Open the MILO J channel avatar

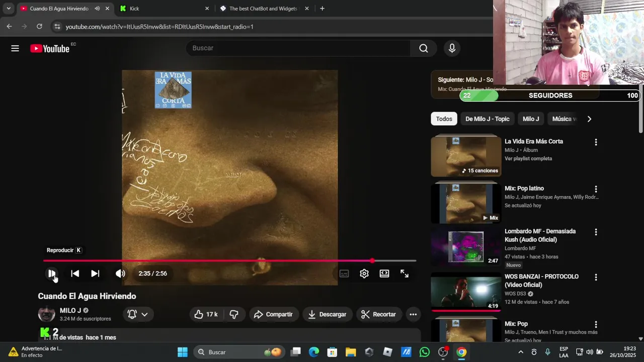tap(47, 314)
